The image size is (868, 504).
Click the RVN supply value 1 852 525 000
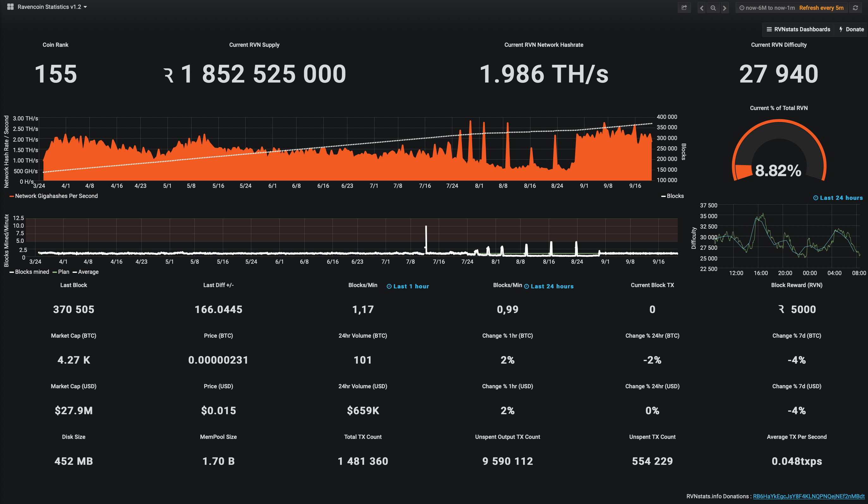pos(263,74)
